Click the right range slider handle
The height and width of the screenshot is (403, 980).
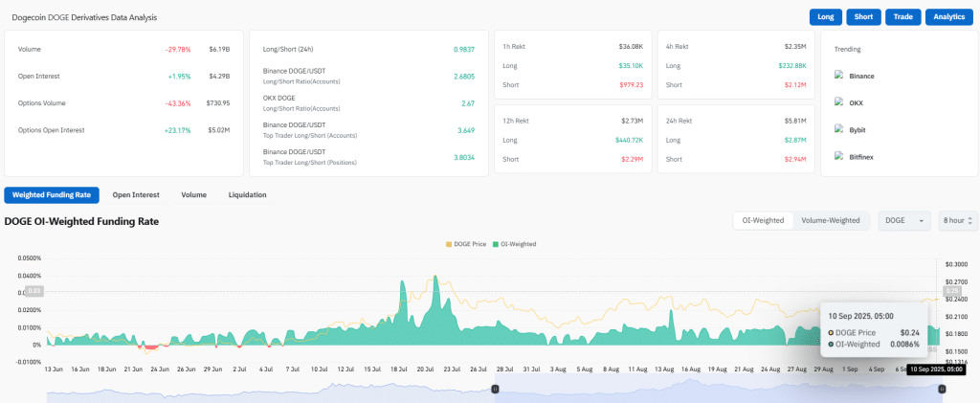[942, 389]
